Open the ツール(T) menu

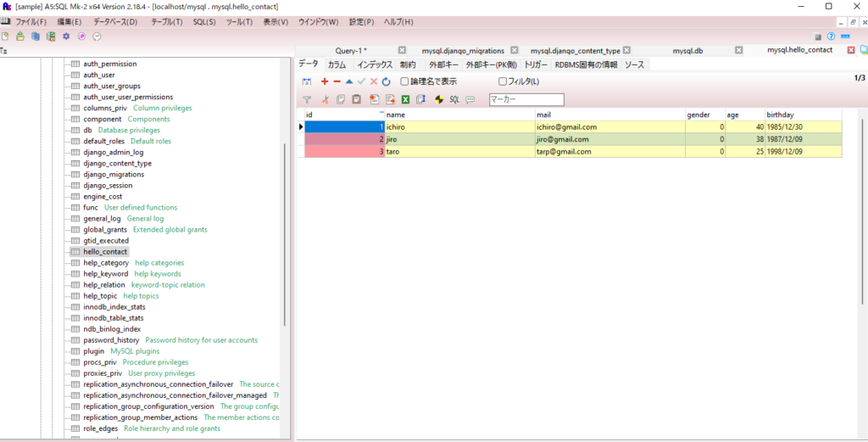click(x=239, y=22)
